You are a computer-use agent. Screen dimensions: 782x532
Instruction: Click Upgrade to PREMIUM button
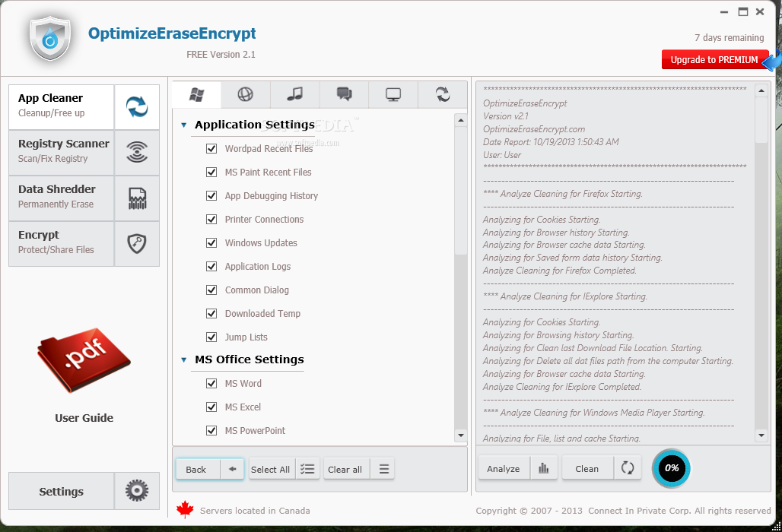[x=714, y=60]
